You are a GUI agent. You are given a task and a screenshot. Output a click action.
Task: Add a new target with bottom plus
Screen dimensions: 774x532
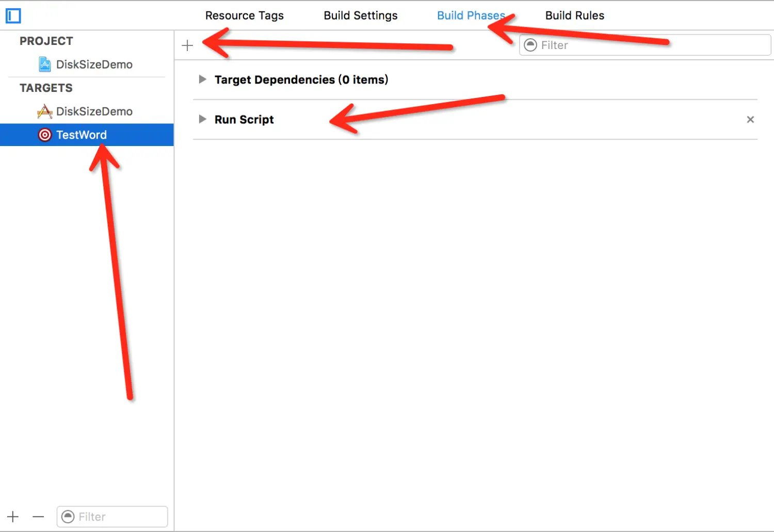13,517
